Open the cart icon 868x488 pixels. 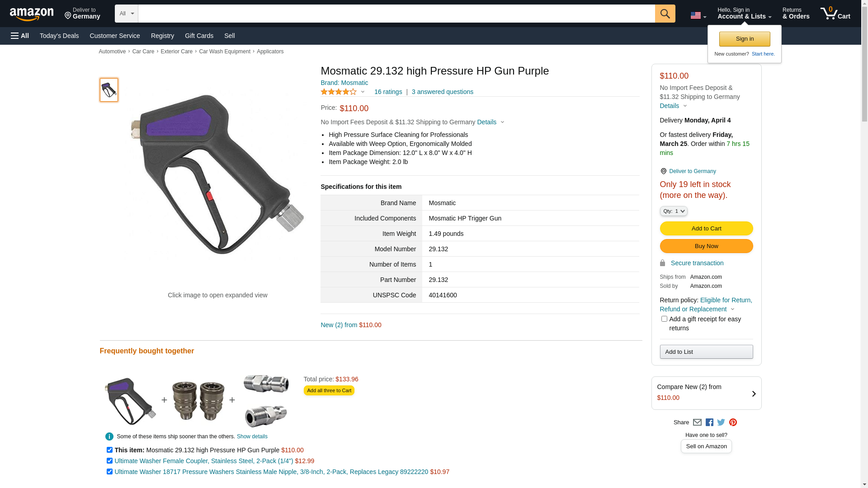tap(835, 14)
